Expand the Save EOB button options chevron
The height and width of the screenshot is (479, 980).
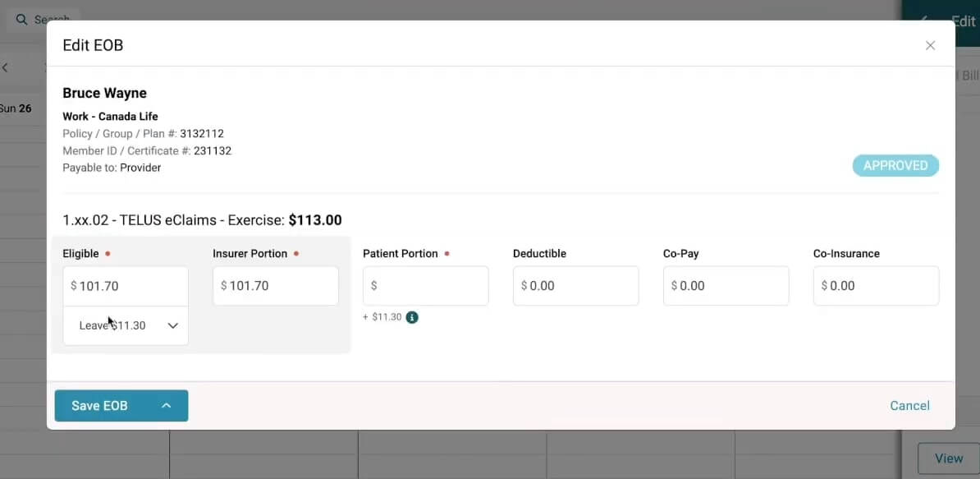[167, 405]
